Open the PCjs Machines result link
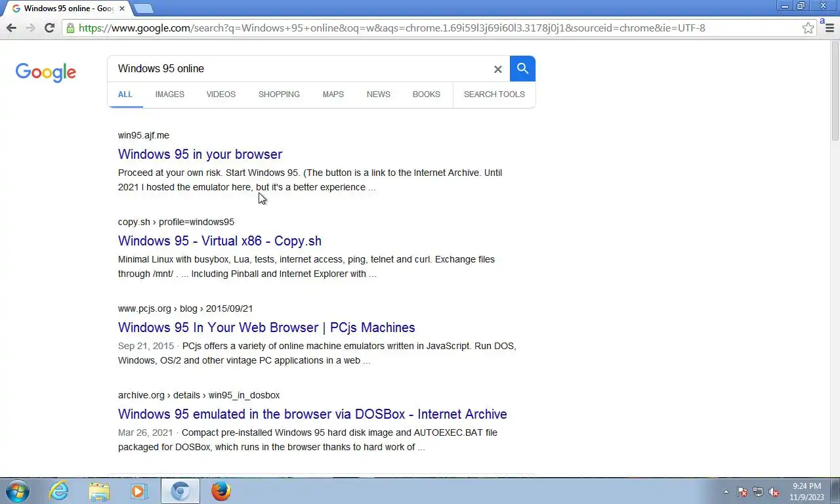 point(266,327)
